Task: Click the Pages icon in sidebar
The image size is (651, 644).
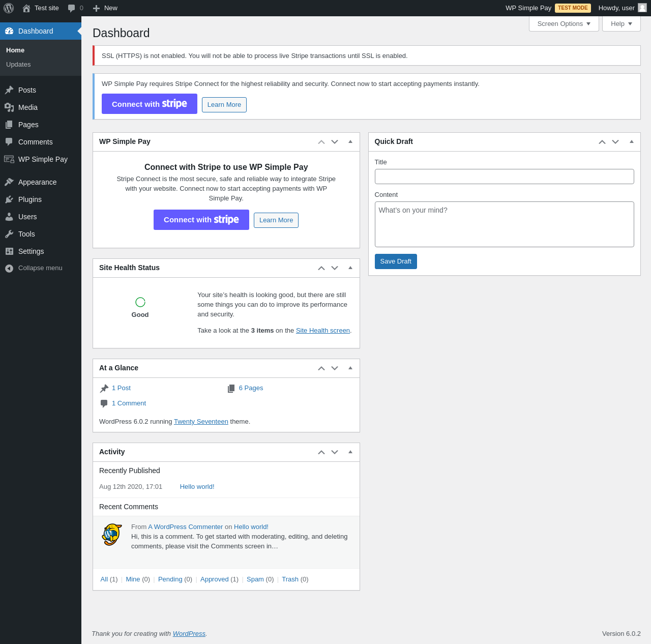Action: (x=9, y=125)
